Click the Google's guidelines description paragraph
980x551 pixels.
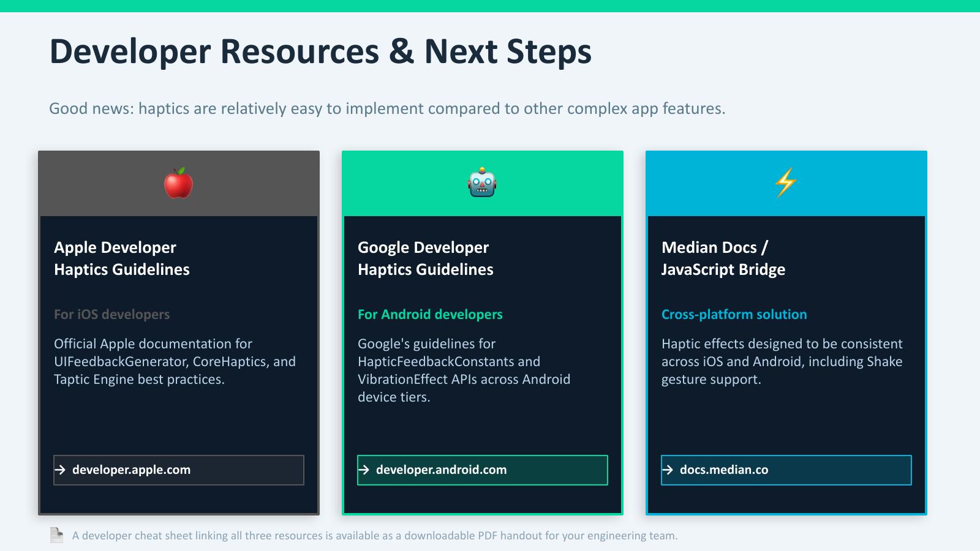pos(464,370)
